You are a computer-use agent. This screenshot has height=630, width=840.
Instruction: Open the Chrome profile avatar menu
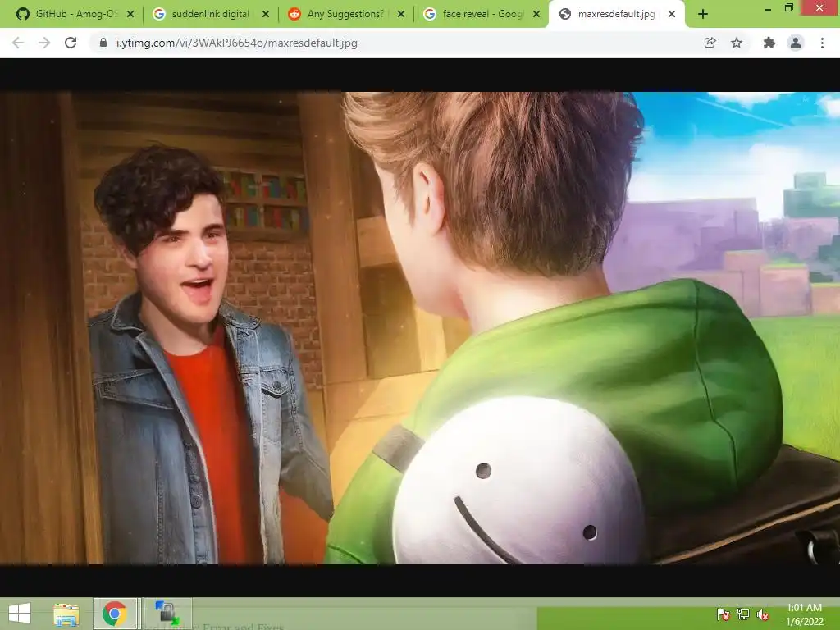tap(796, 43)
